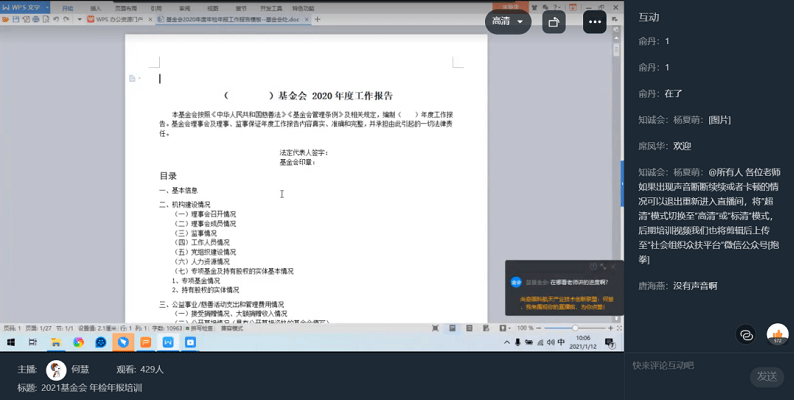Screen dimensions: 794x400
Task: Click 一、基本信息 in table of contents
Action: click(178, 190)
